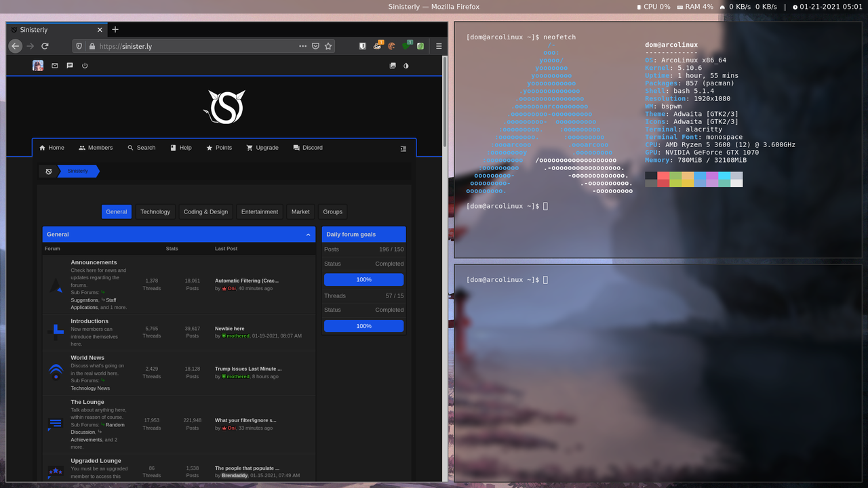Screen dimensions: 868x488
Task: Open the sidebar toggle icon in nav bar
Action: click(x=403, y=148)
